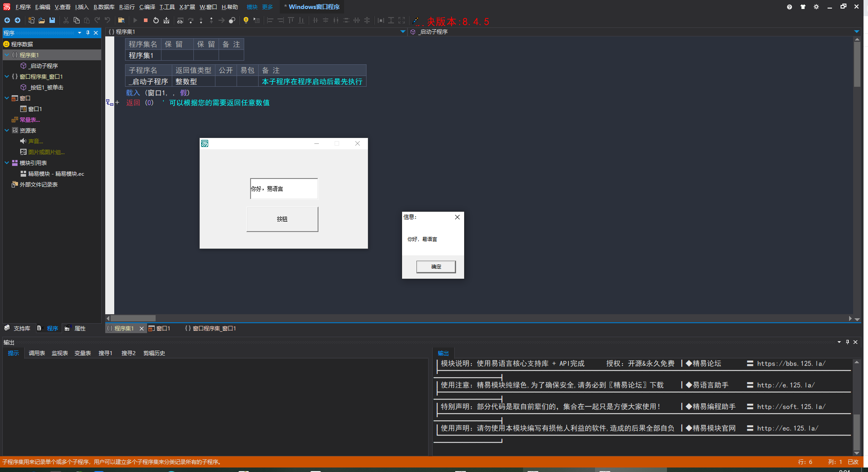Image resolution: width=868 pixels, height=472 pixels.
Task: Open the E.编辑 menu
Action: (43, 7)
